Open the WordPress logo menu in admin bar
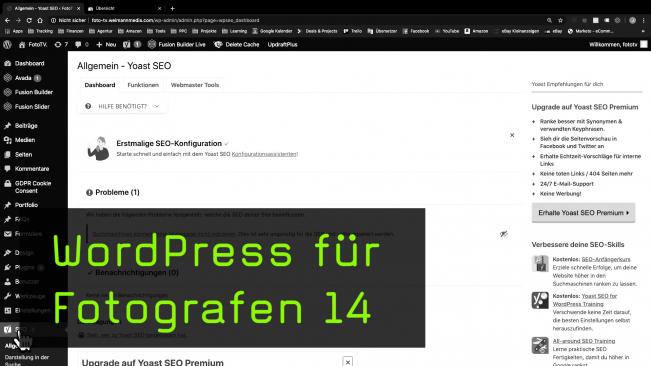The width and height of the screenshot is (651, 366). click(x=7, y=44)
